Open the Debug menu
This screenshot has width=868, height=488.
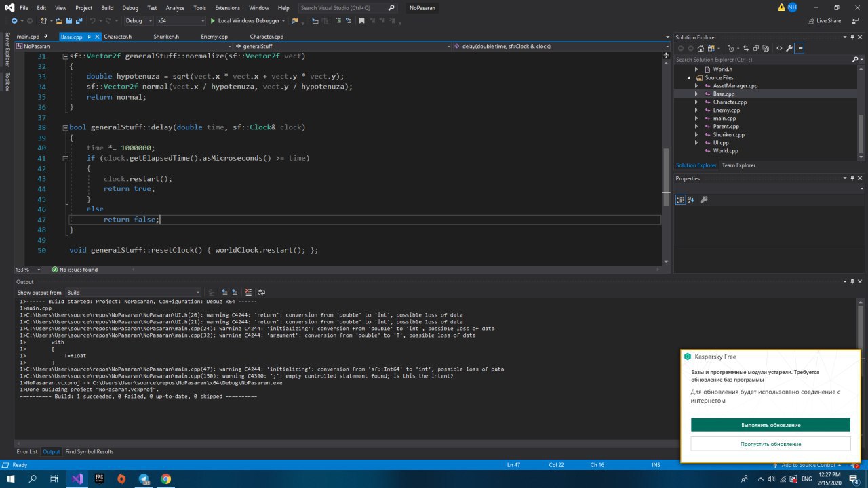(x=130, y=8)
